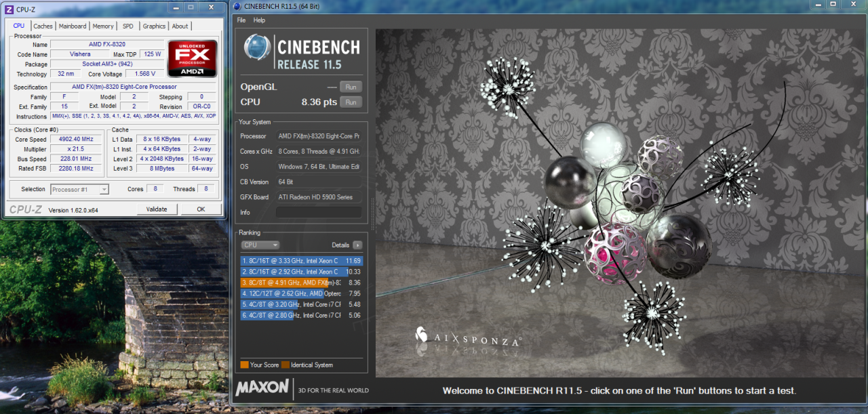Screen dimensions: 868x414
Task: Select ranking row 3, AMD FX 8.36
Action: point(302,283)
